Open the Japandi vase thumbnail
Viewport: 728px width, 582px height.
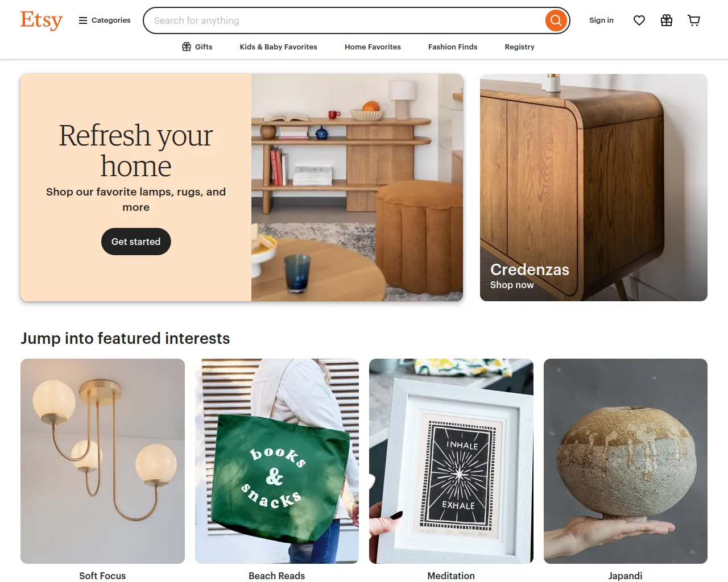pyautogui.click(x=626, y=461)
